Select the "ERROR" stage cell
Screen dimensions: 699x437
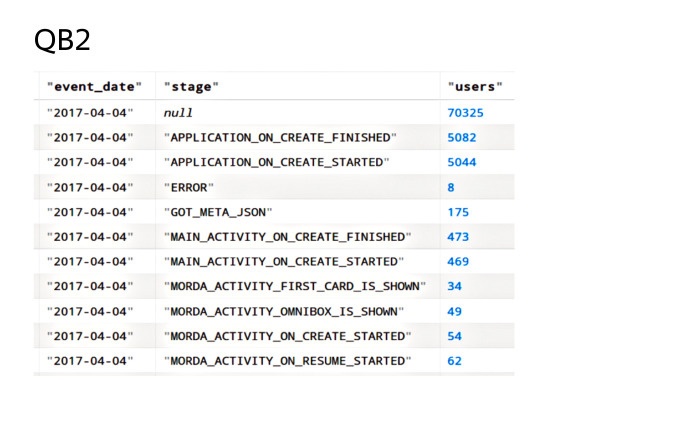coord(189,187)
